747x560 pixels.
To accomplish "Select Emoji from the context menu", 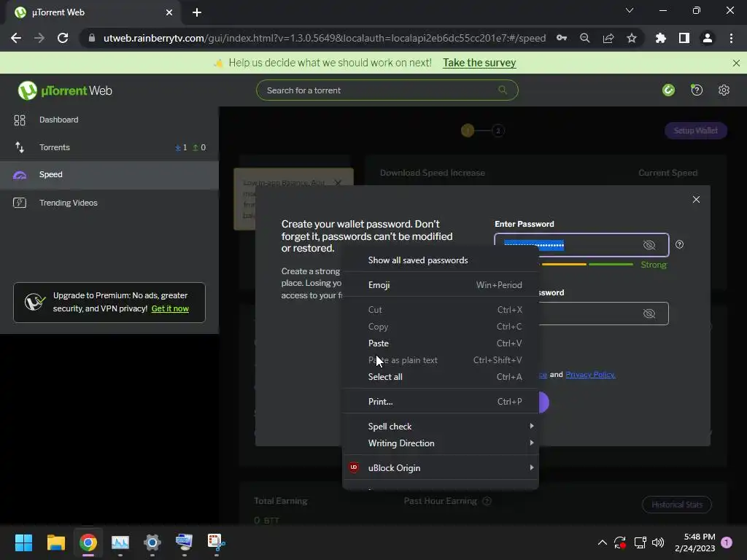I will click(441, 285).
